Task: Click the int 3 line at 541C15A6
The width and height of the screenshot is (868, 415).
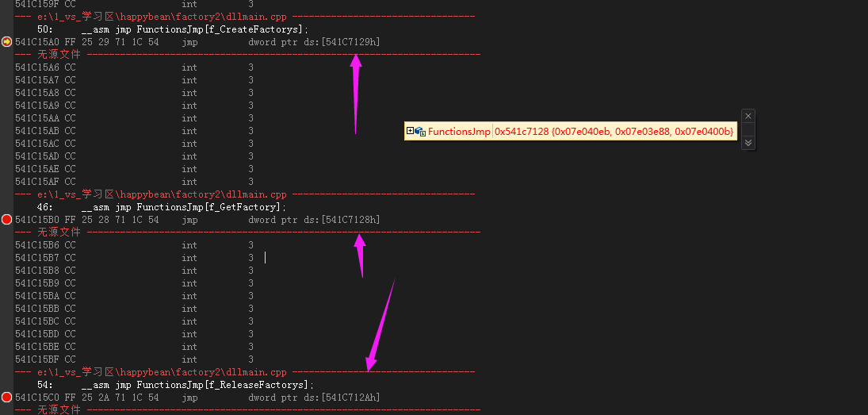Action: pos(135,67)
